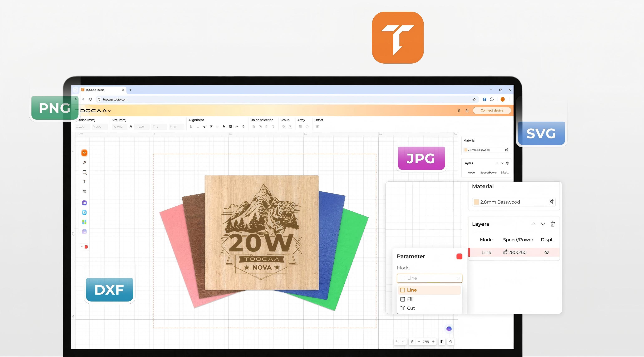Select the arrow selection tool
Viewport: 644px width, 357px height.
pos(84,153)
